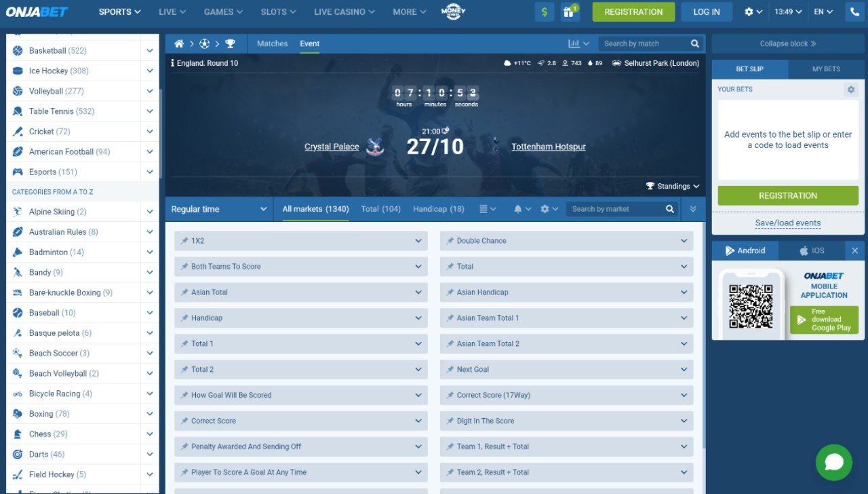The image size is (868, 494).
Task: Click the Save/load events link
Action: pyautogui.click(x=787, y=223)
